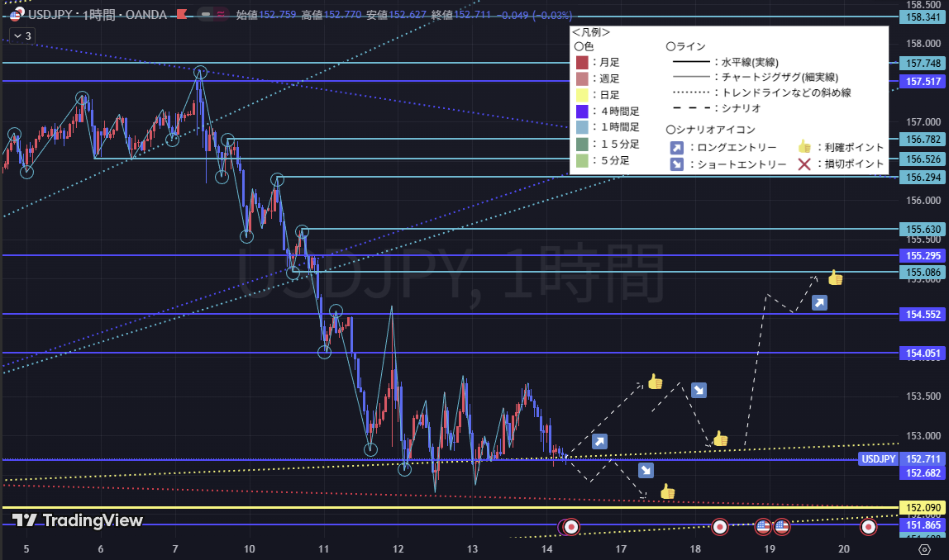Click the yellow 日足 color swatch in legend
949x560 pixels.
pos(582,95)
